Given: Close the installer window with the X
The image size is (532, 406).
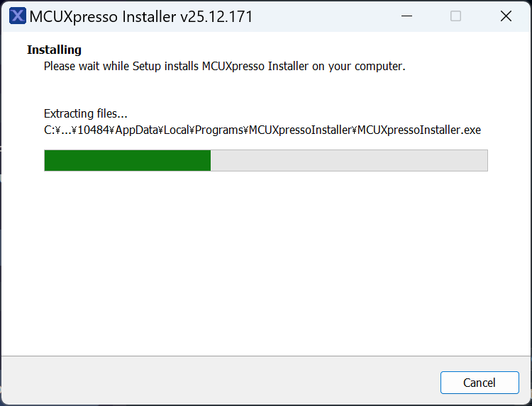Looking at the screenshot, I should click(x=506, y=16).
